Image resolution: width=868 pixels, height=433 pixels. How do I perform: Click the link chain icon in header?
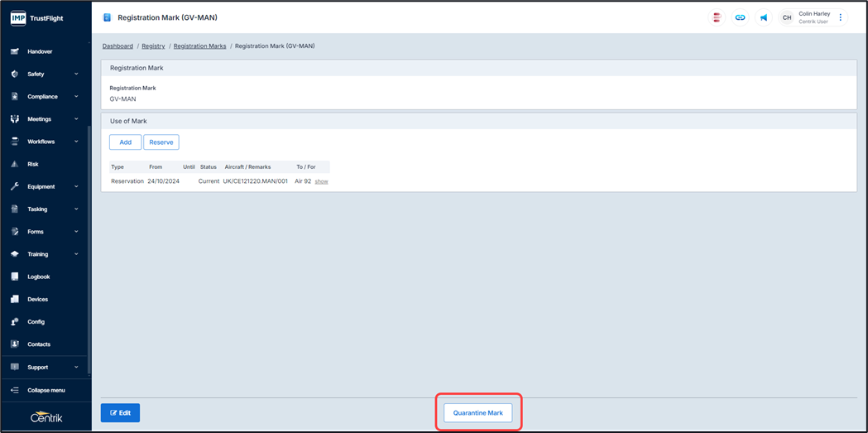point(740,17)
